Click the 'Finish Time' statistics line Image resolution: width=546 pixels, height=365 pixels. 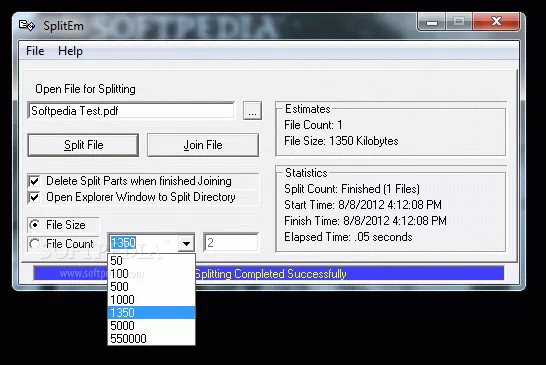pyautogui.click(x=365, y=221)
